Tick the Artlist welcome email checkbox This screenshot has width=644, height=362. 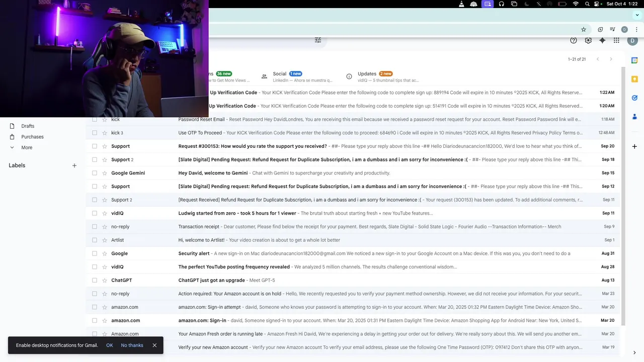click(x=95, y=240)
